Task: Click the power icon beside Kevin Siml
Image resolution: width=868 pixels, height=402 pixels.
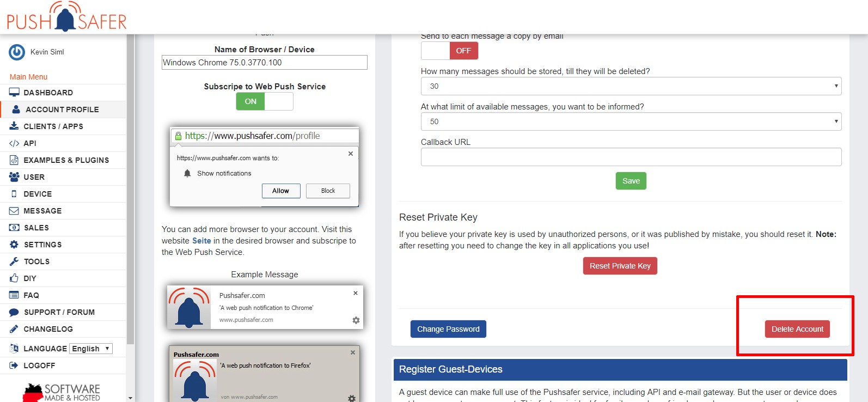Action: pyautogui.click(x=17, y=52)
